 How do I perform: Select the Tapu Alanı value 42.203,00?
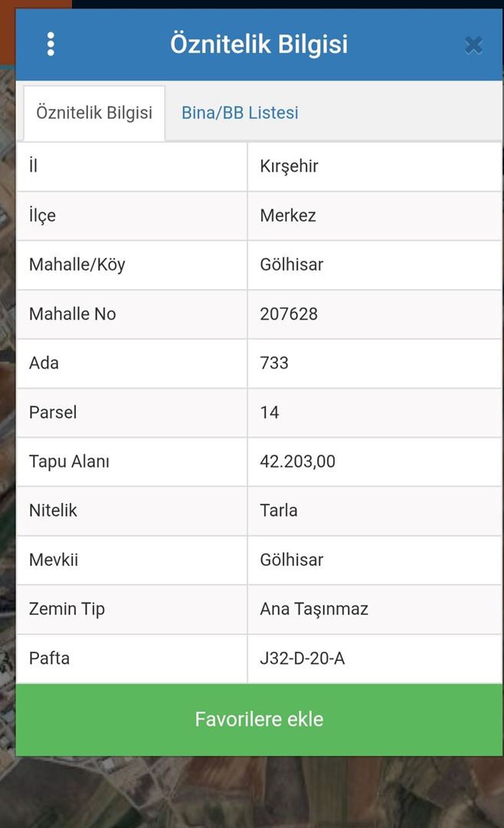tap(297, 462)
